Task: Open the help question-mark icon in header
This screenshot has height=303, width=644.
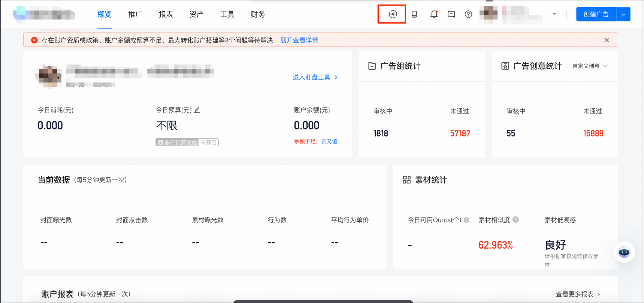Action: coord(468,14)
